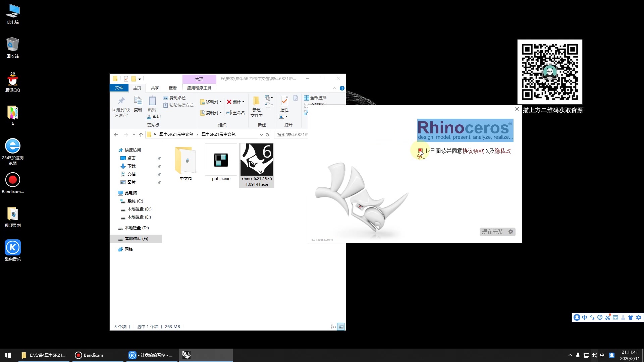Click the 管理 contextual tab header
Screen dimensions: 644x362
tap(199, 79)
